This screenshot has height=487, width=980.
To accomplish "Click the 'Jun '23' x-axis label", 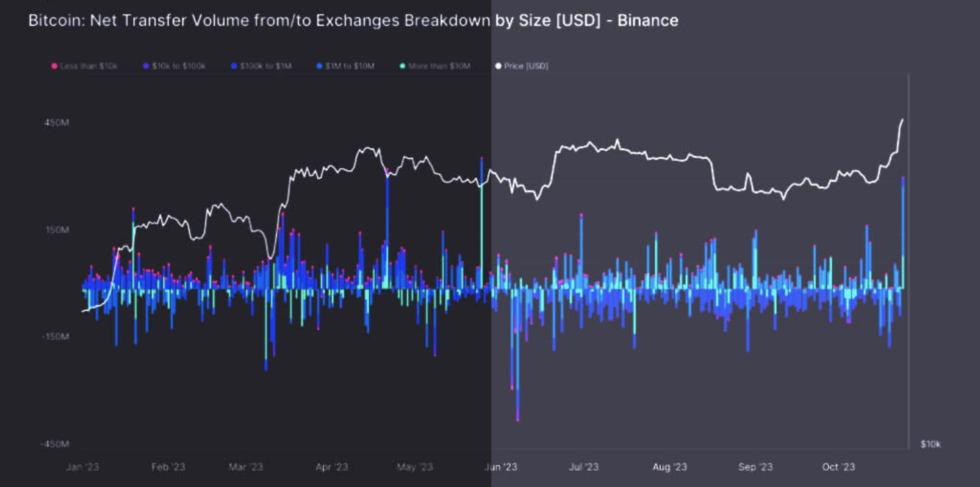I will pyautogui.click(x=501, y=467).
